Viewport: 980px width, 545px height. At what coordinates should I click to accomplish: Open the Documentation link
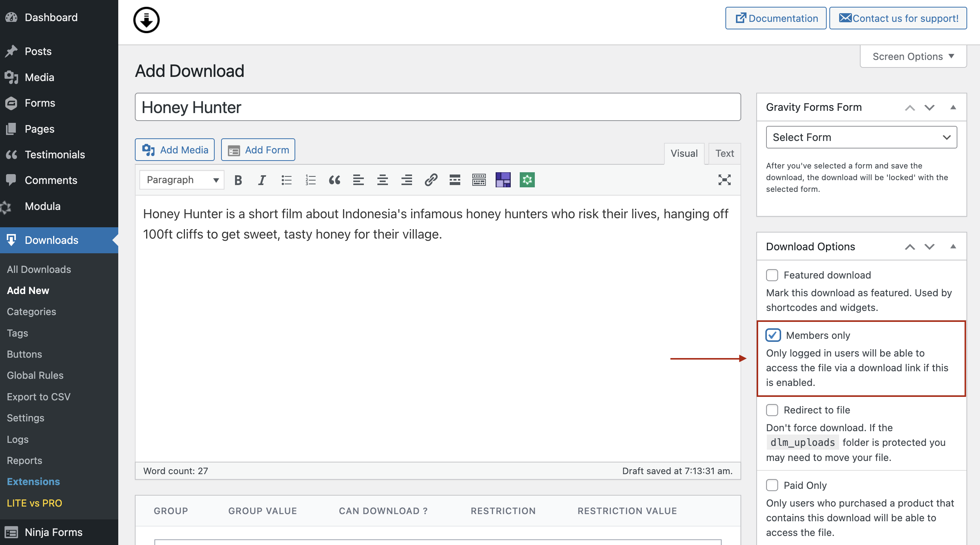click(x=776, y=18)
